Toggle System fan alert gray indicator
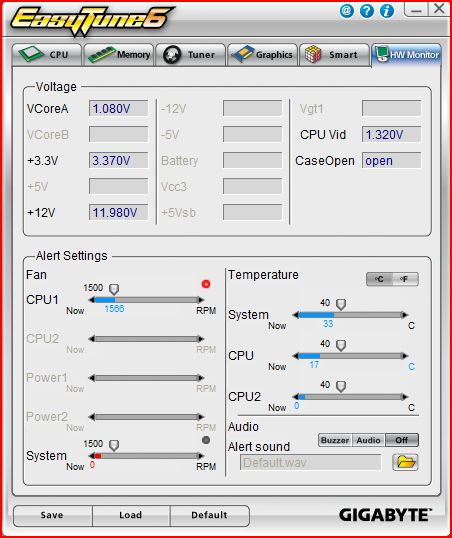The height and width of the screenshot is (538, 452). point(206,440)
